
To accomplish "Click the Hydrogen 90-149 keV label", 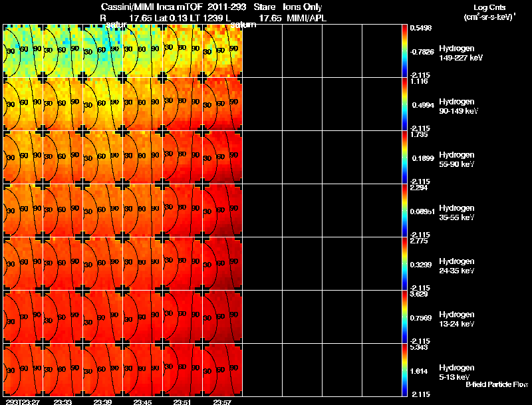I will tap(458, 106).
